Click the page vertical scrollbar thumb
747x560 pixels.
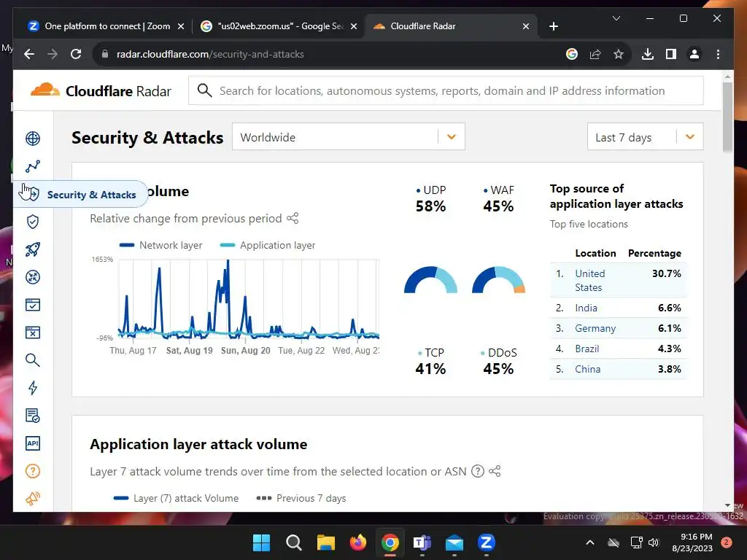(x=727, y=117)
